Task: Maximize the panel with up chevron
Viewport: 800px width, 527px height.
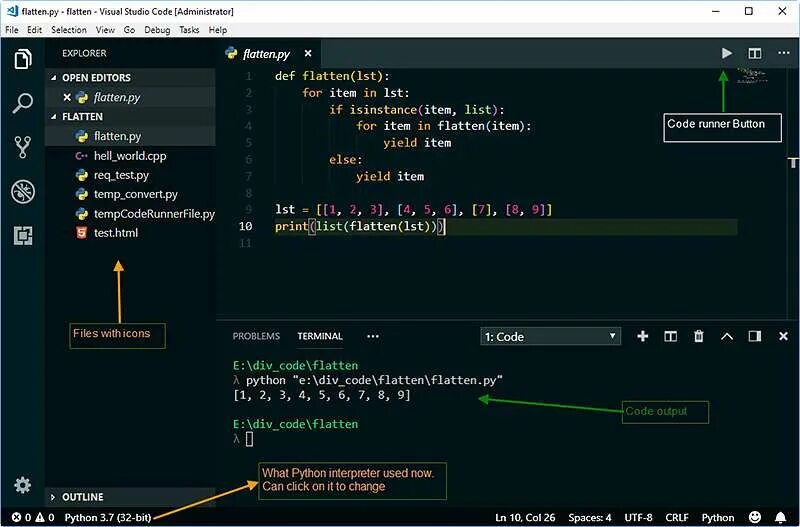Action: 727,336
